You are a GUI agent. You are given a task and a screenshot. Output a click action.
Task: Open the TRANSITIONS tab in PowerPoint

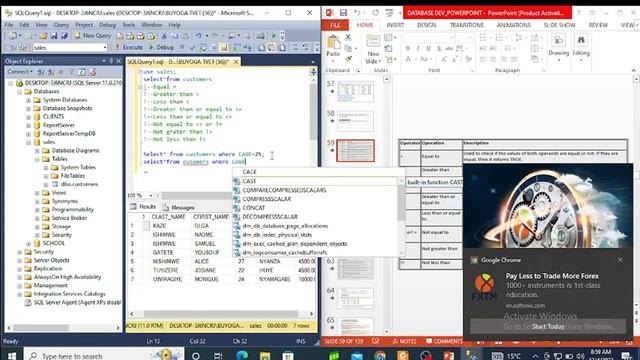pyautogui.click(x=467, y=25)
